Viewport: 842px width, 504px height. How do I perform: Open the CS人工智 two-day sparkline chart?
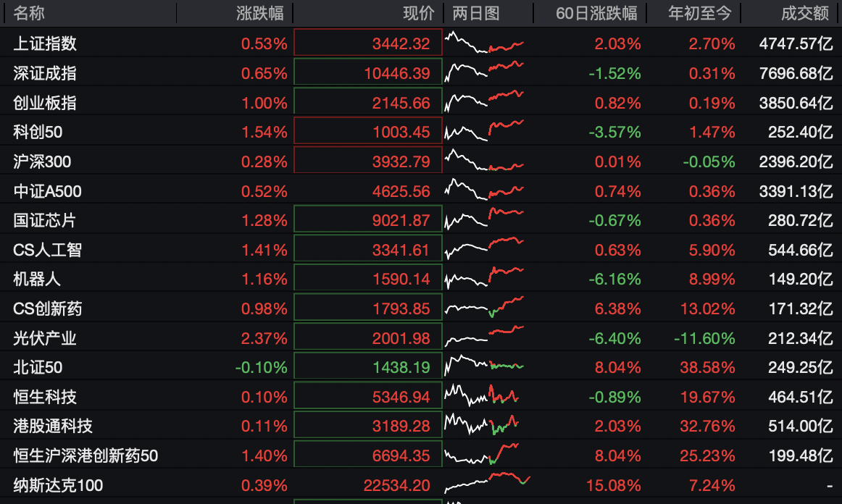click(x=484, y=248)
